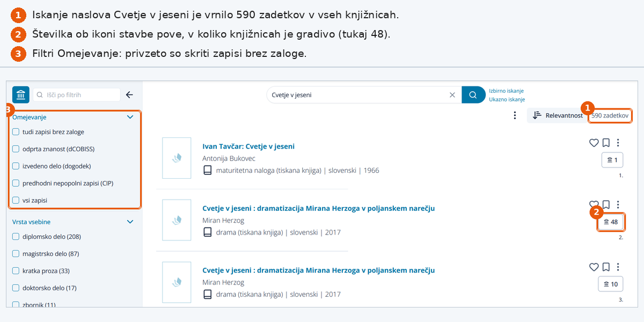Collapse the Omejevanje filter section
The image size is (644, 322).
click(130, 117)
